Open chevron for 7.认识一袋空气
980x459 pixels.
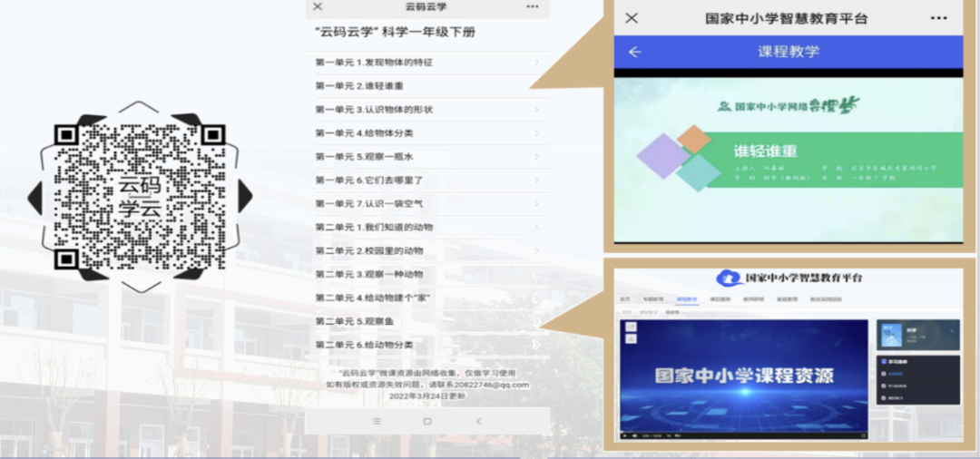coord(536,203)
